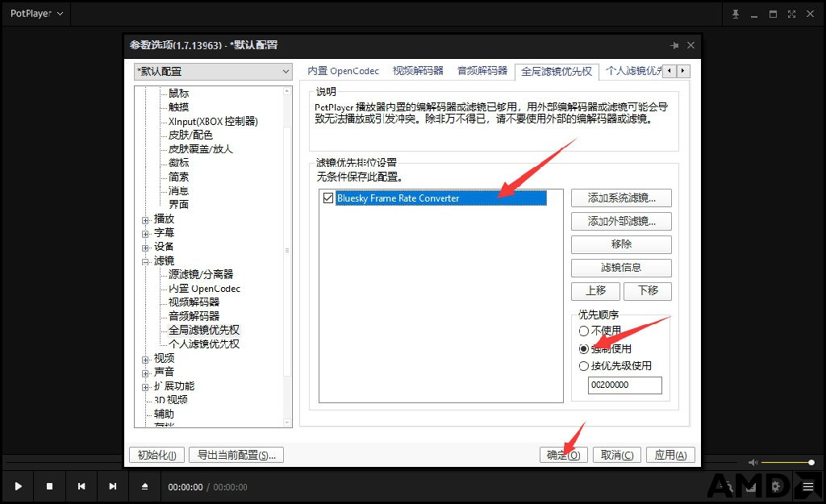
Task: Select the 全局滤镜优先权 tab
Action: (x=557, y=71)
